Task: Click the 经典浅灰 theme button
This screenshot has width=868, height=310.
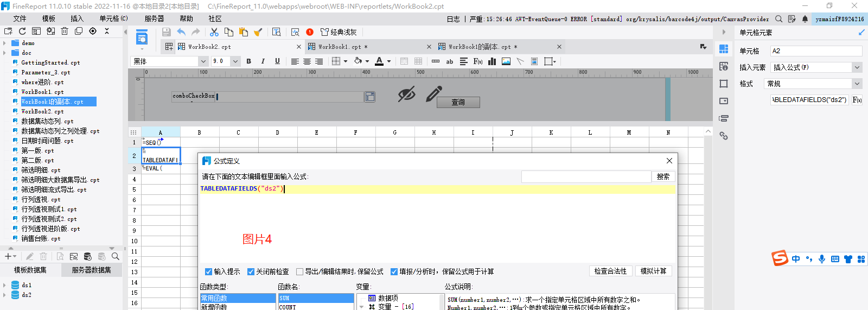Action: point(339,32)
